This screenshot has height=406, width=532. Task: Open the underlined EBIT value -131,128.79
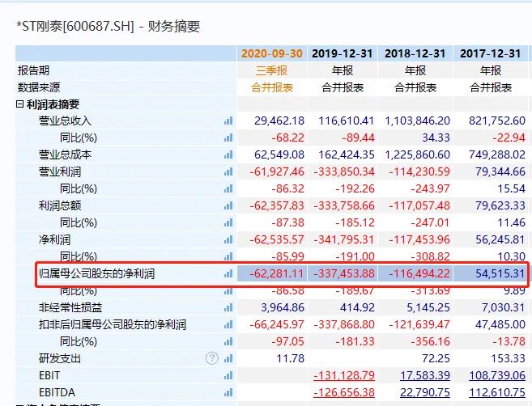tap(343, 375)
